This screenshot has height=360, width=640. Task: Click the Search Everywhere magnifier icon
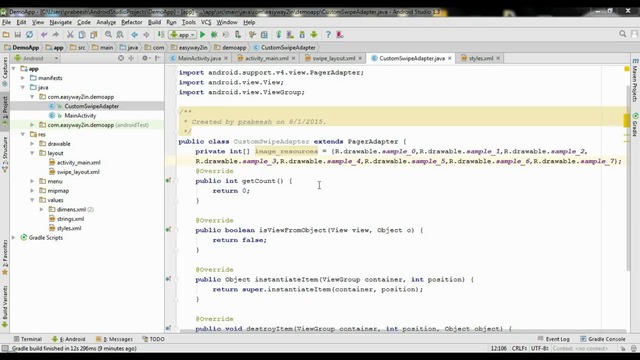(622, 34)
